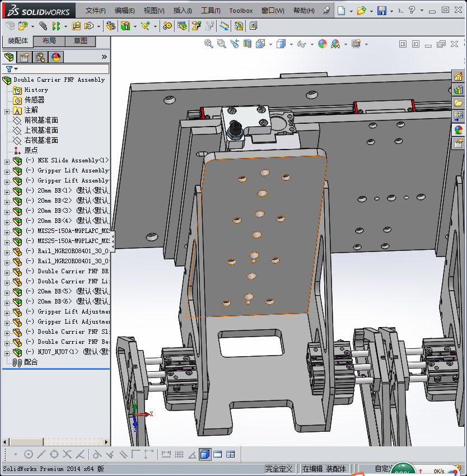The height and width of the screenshot is (476, 467).
Task: Click the feature tree filter field
Action: pyautogui.click(x=56, y=69)
